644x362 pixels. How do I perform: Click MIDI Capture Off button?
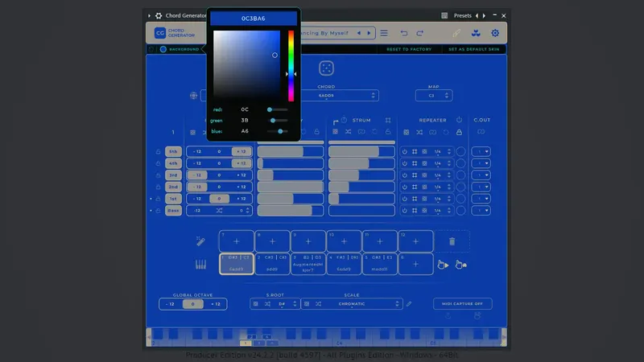click(x=462, y=304)
